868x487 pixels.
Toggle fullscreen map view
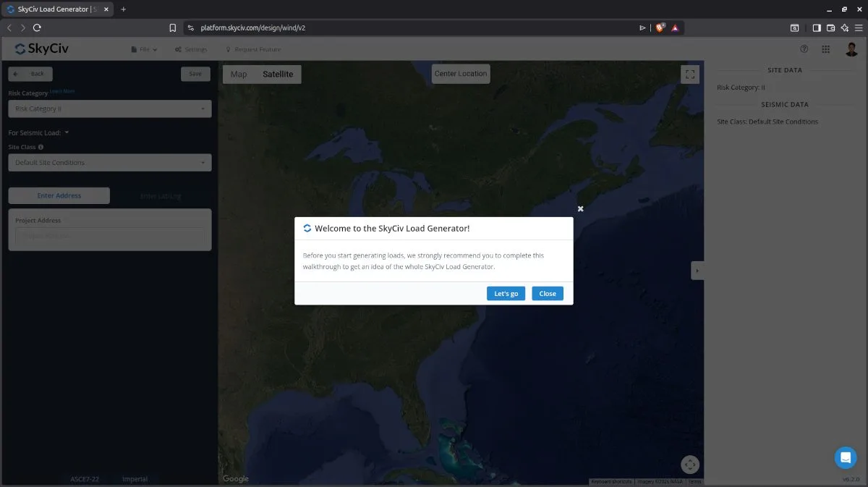click(690, 74)
